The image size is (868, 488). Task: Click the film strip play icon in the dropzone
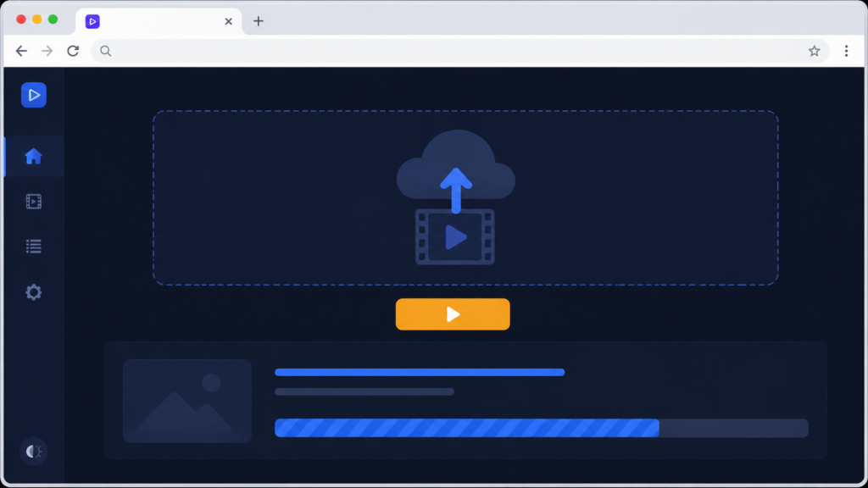click(455, 237)
